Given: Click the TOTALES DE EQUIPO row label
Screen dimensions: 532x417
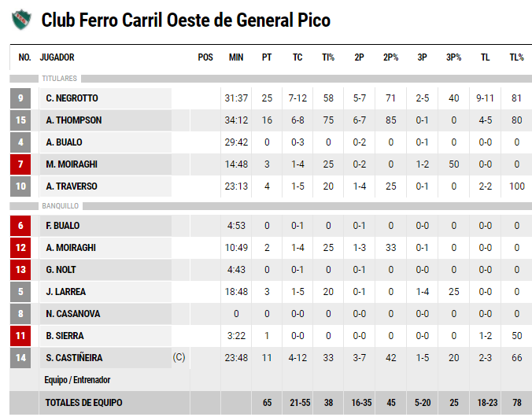Looking at the screenshot, I should pos(83,403).
